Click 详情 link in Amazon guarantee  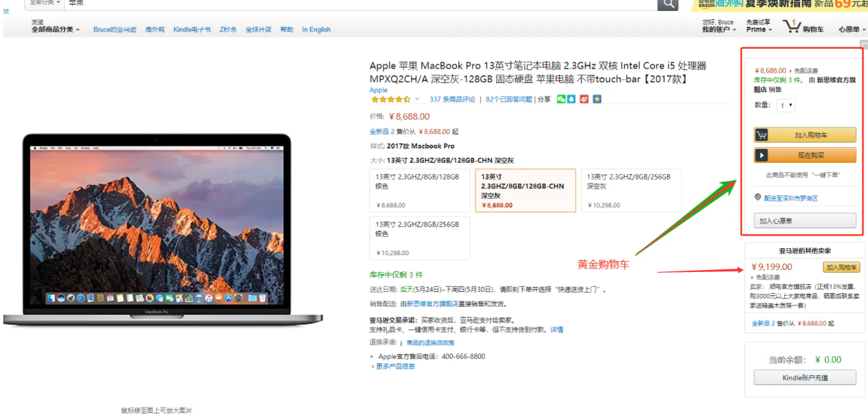557,329
